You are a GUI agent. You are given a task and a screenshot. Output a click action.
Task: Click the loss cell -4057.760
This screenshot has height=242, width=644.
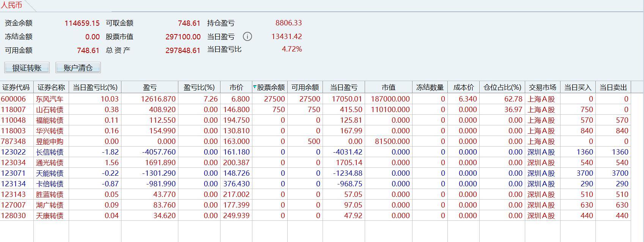(x=159, y=152)
